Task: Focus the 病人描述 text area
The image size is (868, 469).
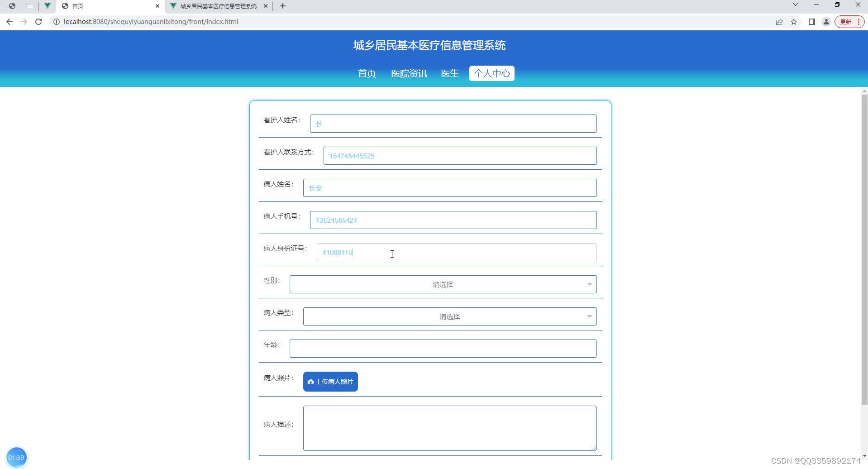Action: pyautogui.click(x=450, y=428)
